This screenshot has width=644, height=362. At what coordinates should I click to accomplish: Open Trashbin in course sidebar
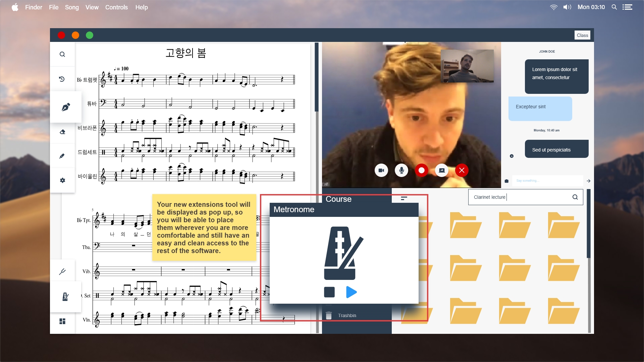click(347, 315)
